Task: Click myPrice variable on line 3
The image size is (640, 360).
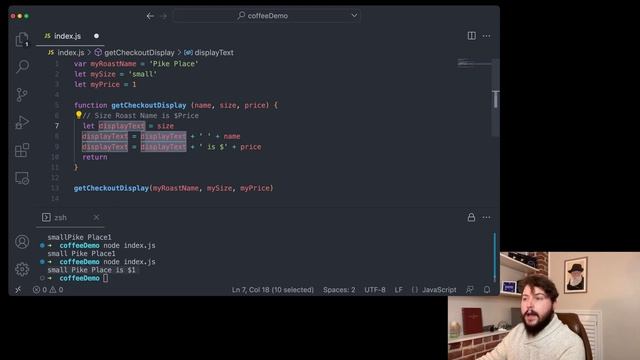Action: pos(105,84)
